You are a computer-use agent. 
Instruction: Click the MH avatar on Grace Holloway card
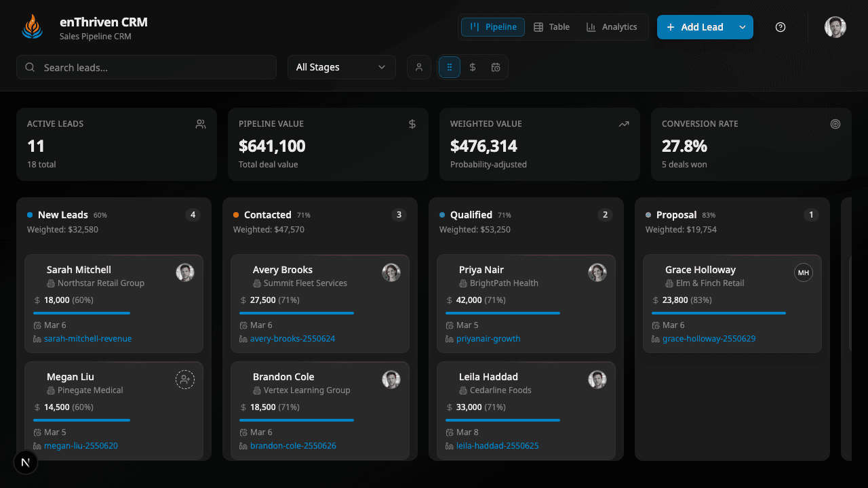(804, 272)
